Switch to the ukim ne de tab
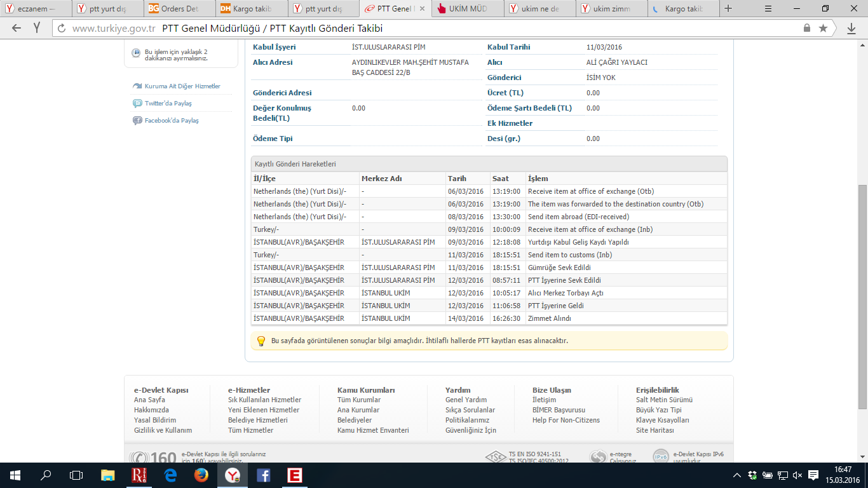 click(541, 9)
